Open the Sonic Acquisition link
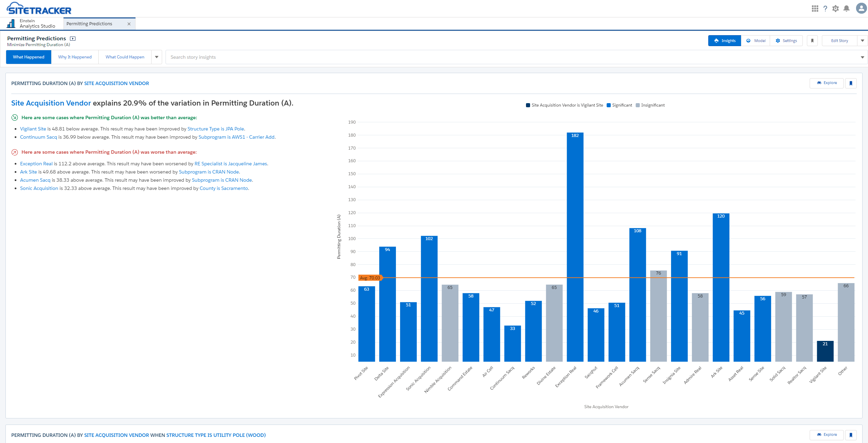 click(39, 188)
